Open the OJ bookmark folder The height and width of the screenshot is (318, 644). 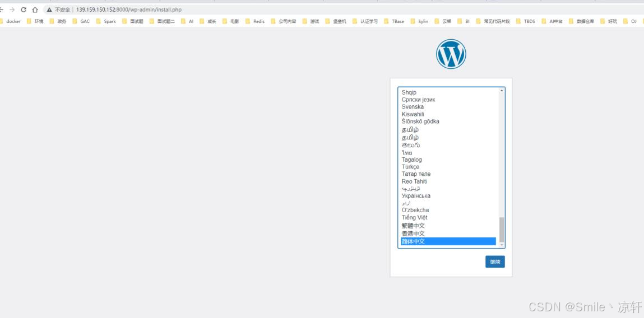(x=630, y=21)
